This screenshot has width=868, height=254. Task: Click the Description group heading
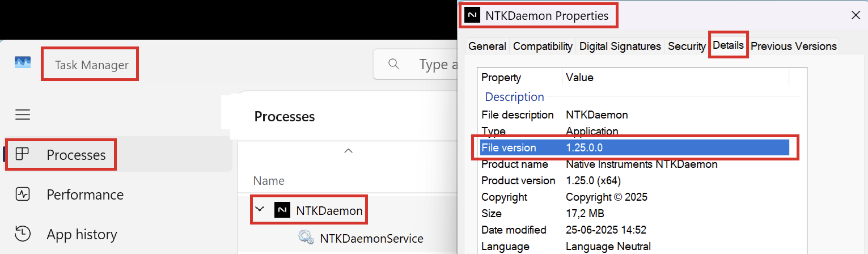[x=514, y=96]
